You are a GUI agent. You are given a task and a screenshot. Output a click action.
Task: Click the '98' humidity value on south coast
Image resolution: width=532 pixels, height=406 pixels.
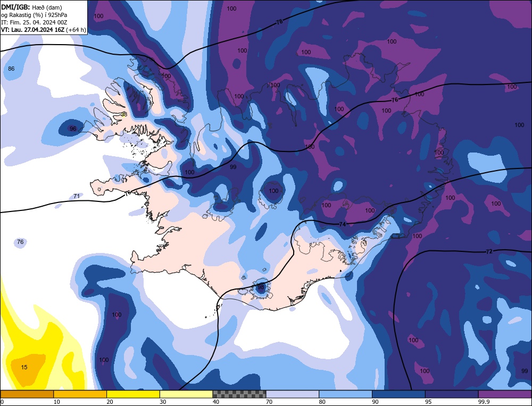261,287
